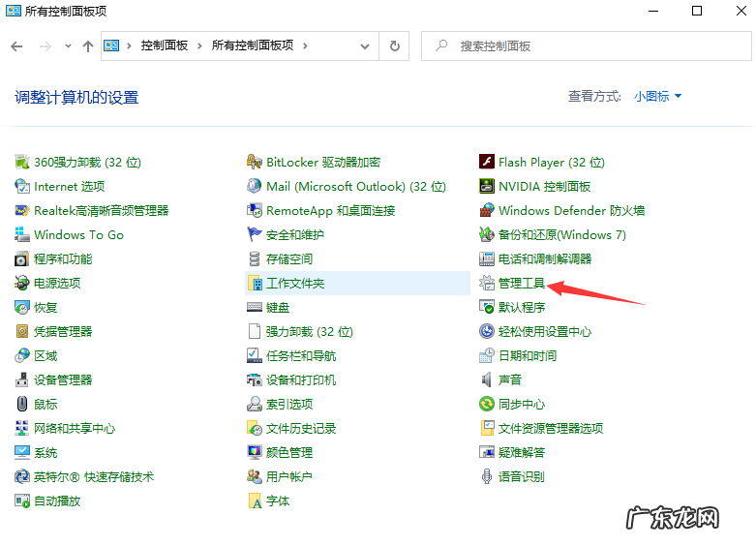The image size is (756, 546).
Task: Click the BitLocker 驱动器加密 icon
Action: (254, 162)
